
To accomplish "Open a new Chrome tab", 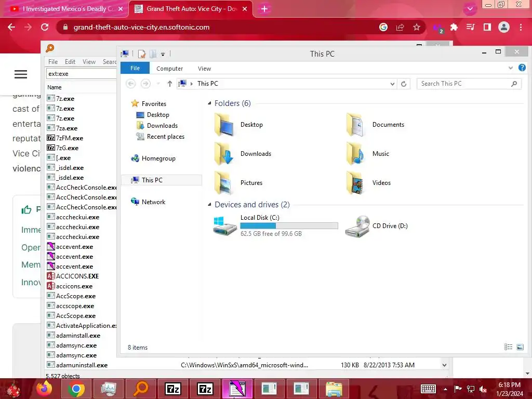I will (x=264, y=9).
